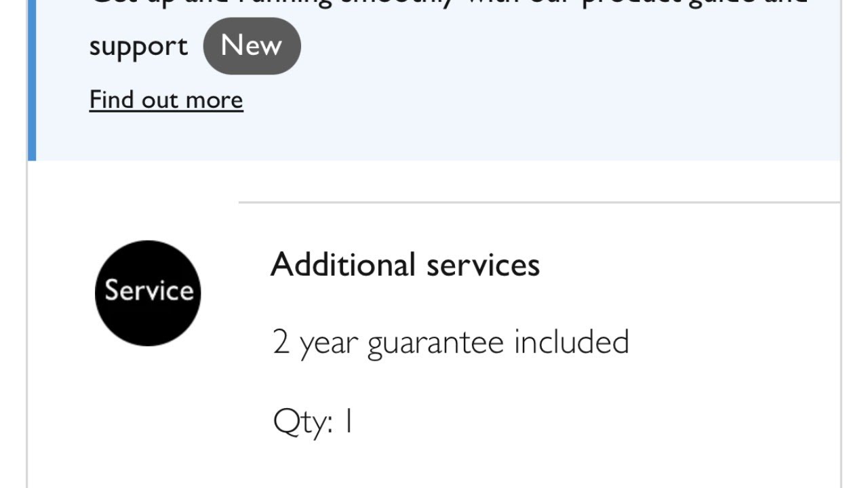The width and height of the screenshot is (868, 488).
Task: Click the white gap below the blue banner
Action: [x=434, y=180]
